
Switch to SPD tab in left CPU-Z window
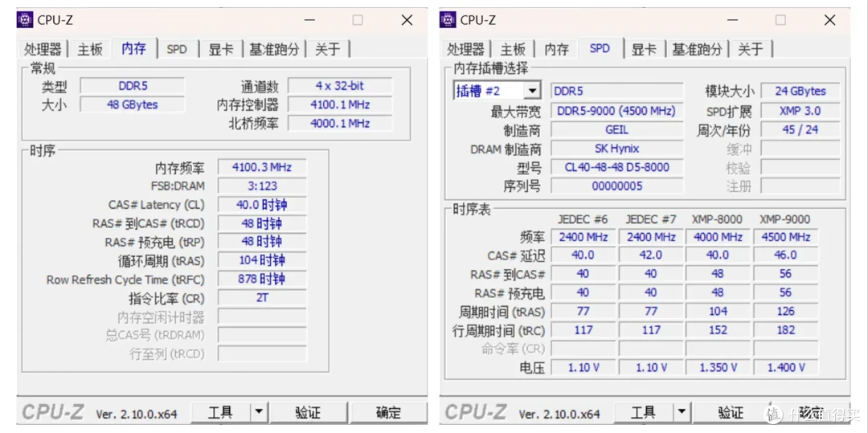pos(177,49)
